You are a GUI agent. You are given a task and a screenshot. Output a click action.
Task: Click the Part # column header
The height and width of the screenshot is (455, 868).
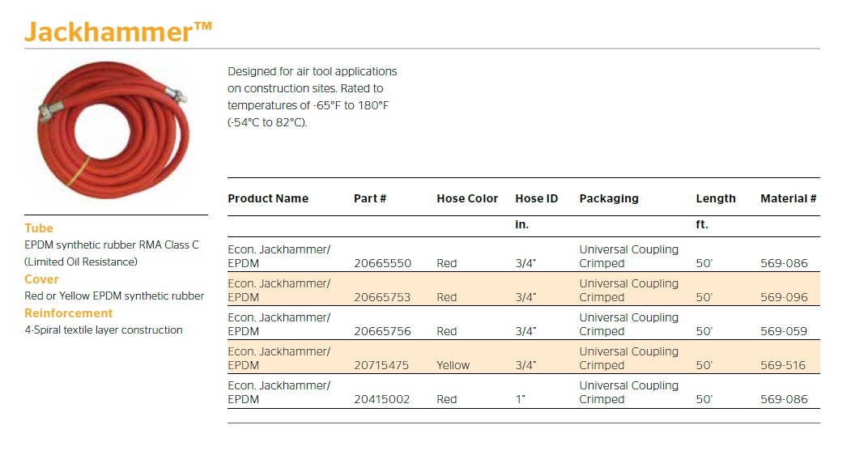click(370, 198)
